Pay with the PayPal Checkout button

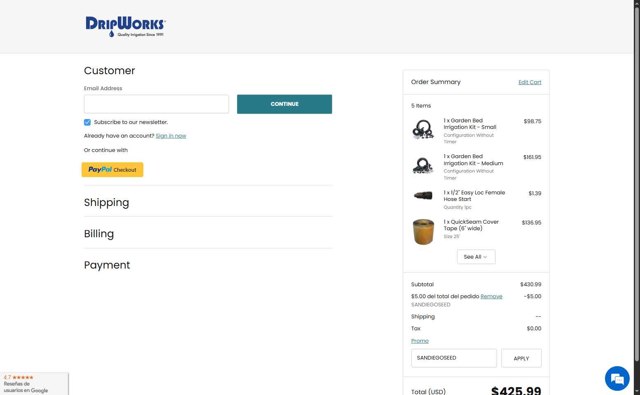[x=112, y=169]
